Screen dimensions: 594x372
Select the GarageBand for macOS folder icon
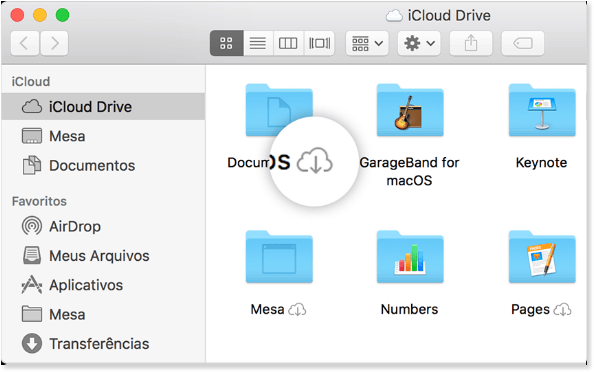tap(410, 110)
